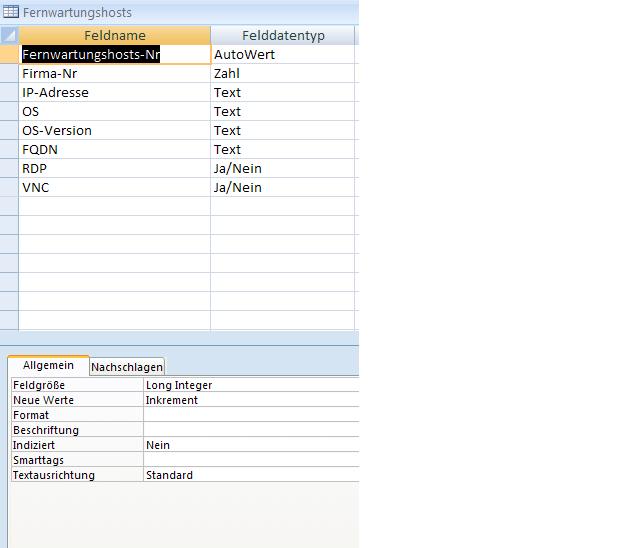Click the Fernwartungshosts-Nr field name cell

point(115,54)
